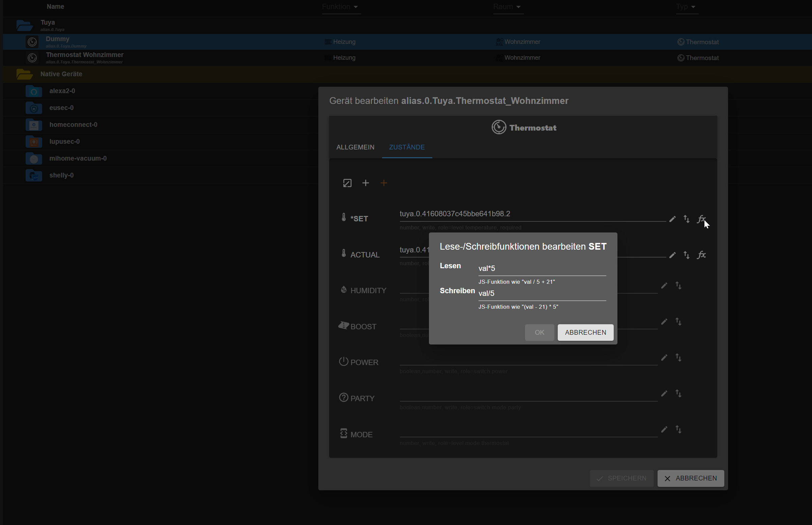Click the expand dialog icon above the states list
812x525 pixels.
click(x=347, y=183)
